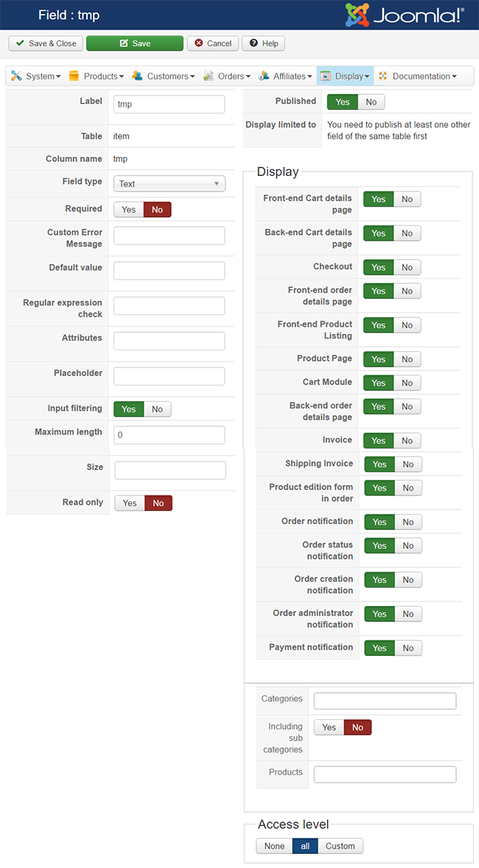Click the Cancel button
Image resolution: width=479 pixels, height=868 pixels.
click(x=212, y=43)
